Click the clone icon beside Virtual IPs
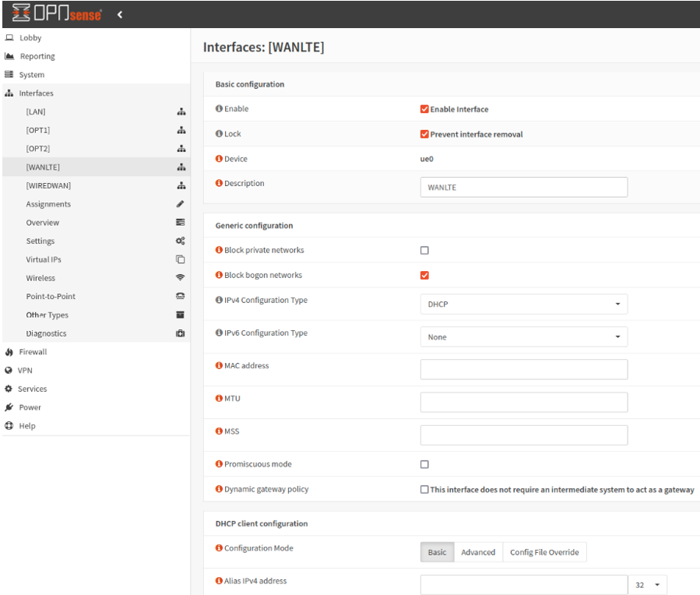Viewport: 700px width, 595px height. (181, 259)
